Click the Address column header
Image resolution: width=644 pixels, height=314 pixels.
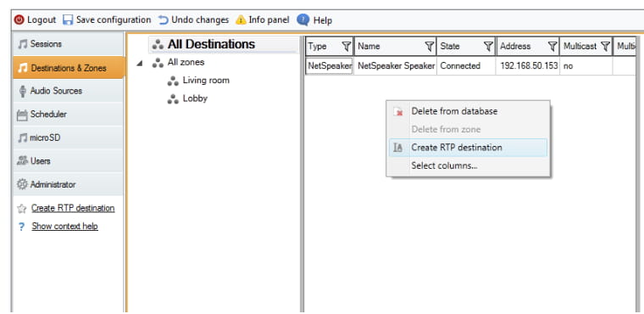tap(528, 47)
